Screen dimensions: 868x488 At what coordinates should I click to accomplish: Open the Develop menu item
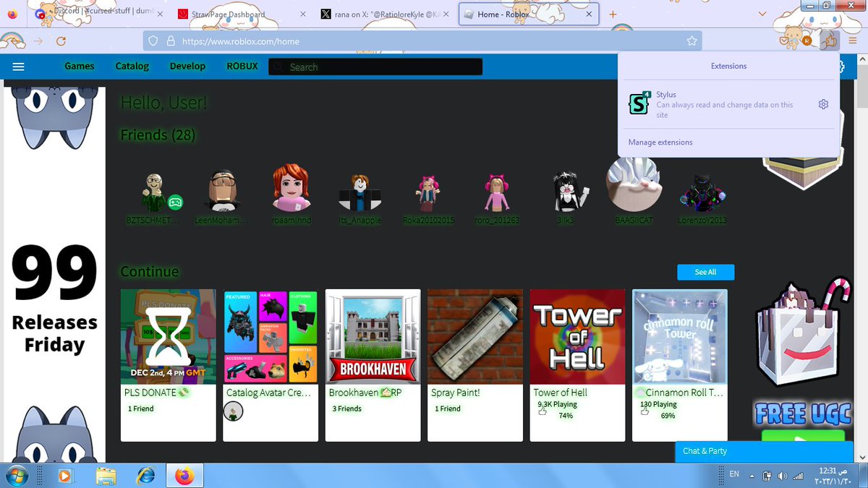[x=187, y=66]
